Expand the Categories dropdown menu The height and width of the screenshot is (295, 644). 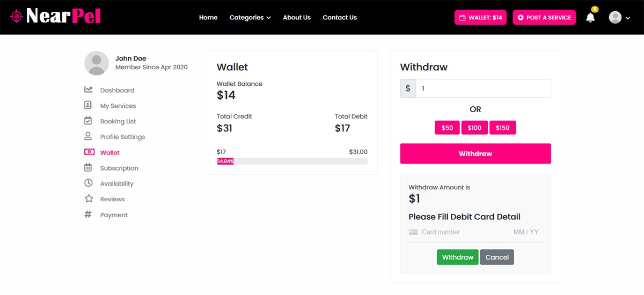[x=250, y=18]
